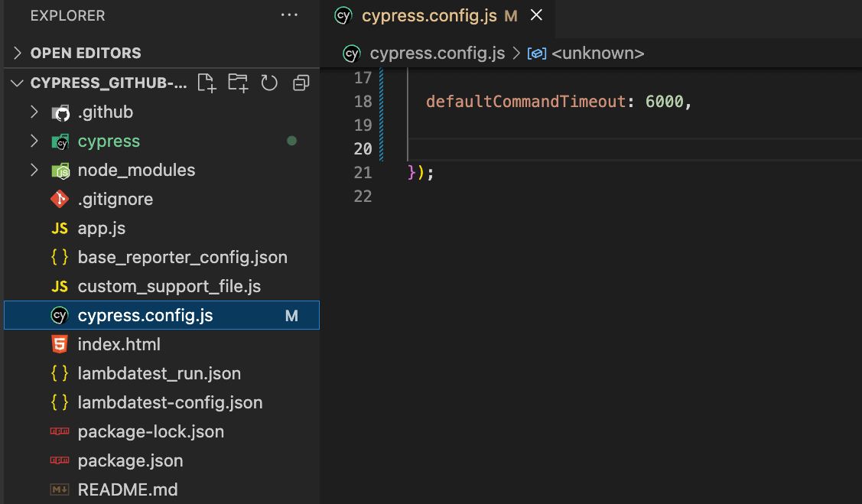Click the HTML5 icon next to index.html
This screenshot has width=862, height=504.
click(60, 344)
